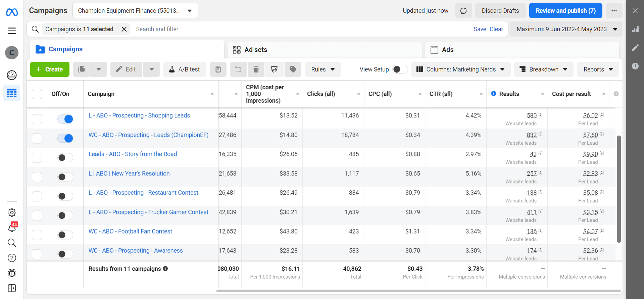
Task: Click Review and publish (7)
Action: point(565,11)
